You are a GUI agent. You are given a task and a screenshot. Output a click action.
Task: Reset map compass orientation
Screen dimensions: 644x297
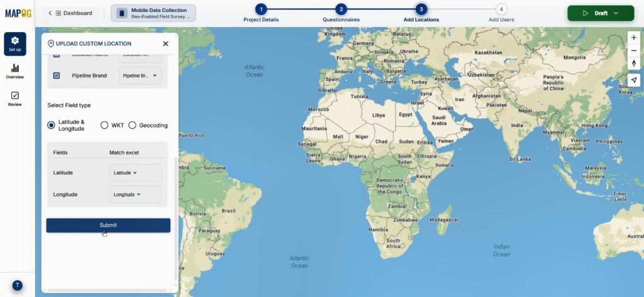[x=634, y=63]
